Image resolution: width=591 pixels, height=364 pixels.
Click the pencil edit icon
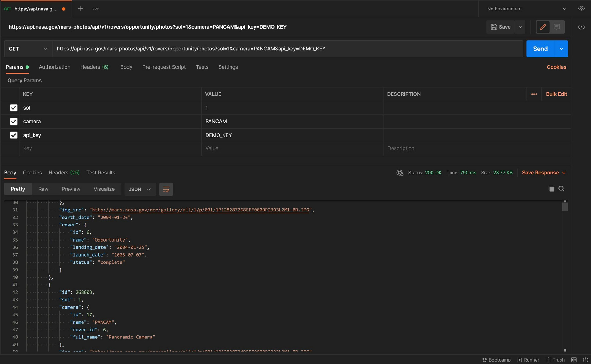[543, 27]
